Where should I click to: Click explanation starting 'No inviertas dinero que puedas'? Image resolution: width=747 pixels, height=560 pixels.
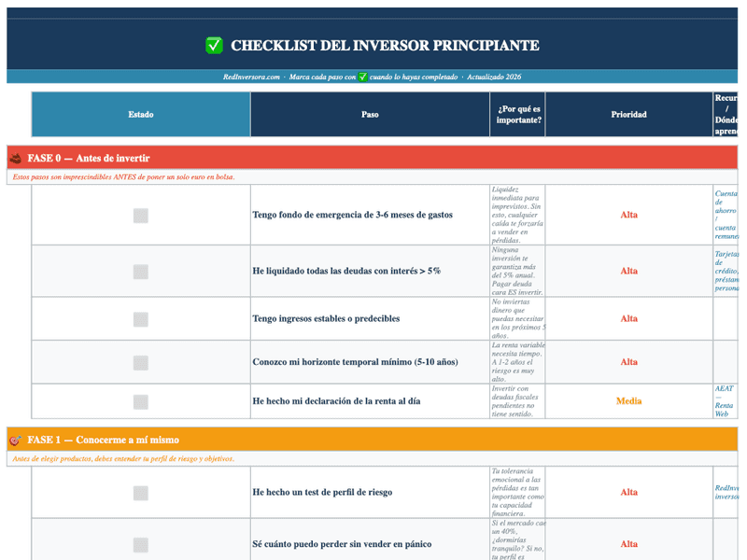[x=518, y=318]
